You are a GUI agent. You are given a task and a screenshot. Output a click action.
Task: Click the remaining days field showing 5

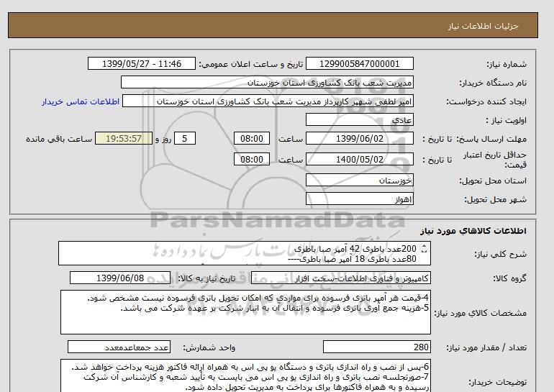coord(184,138)
